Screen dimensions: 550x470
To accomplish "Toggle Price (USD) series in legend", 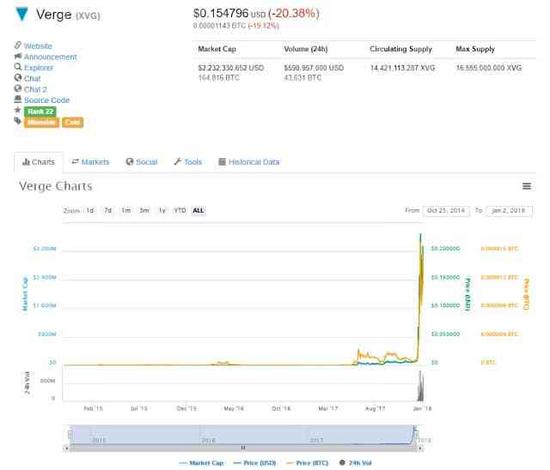I will point(255,463).
